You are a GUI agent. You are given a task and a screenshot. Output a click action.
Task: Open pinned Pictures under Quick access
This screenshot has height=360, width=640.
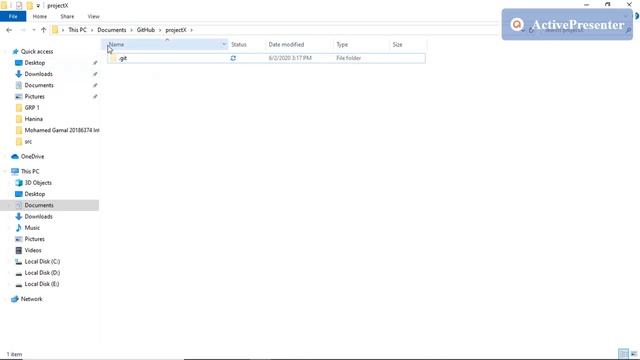[34, 97]
